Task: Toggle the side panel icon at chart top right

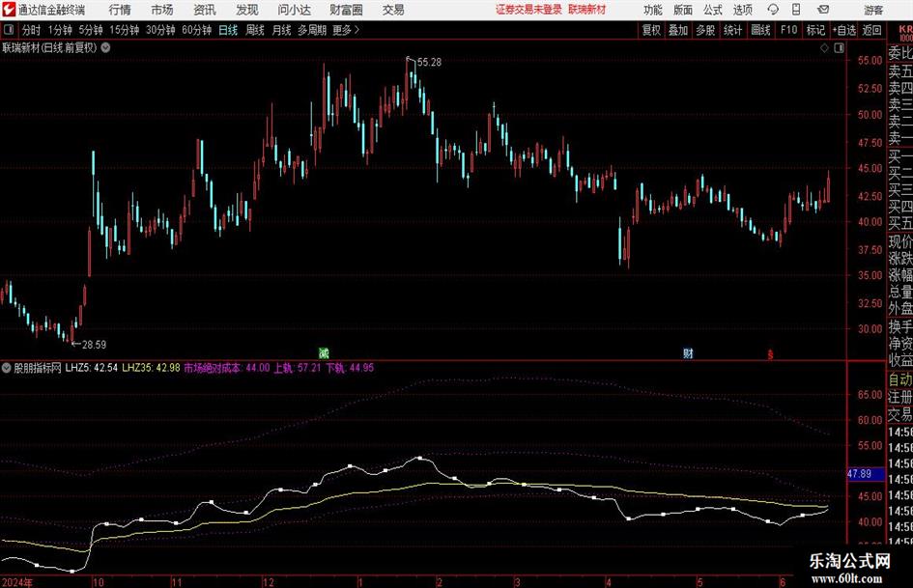Action: coord(839,48)
